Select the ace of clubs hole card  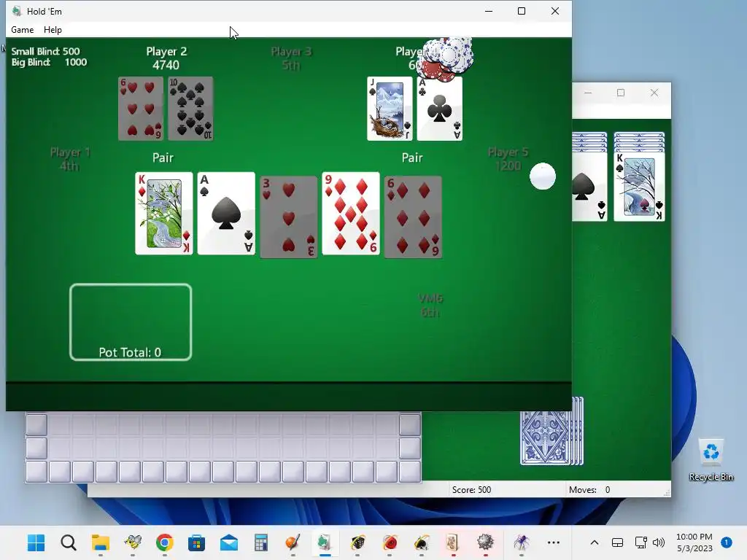pos(440,109)
